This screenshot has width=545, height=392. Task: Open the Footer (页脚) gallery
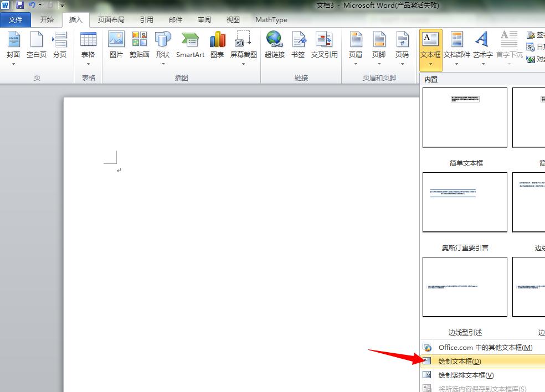tap(379, 39)
